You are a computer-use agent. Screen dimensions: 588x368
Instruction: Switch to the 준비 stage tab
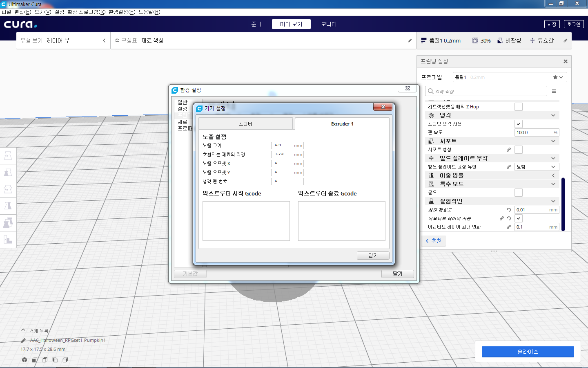256,24
